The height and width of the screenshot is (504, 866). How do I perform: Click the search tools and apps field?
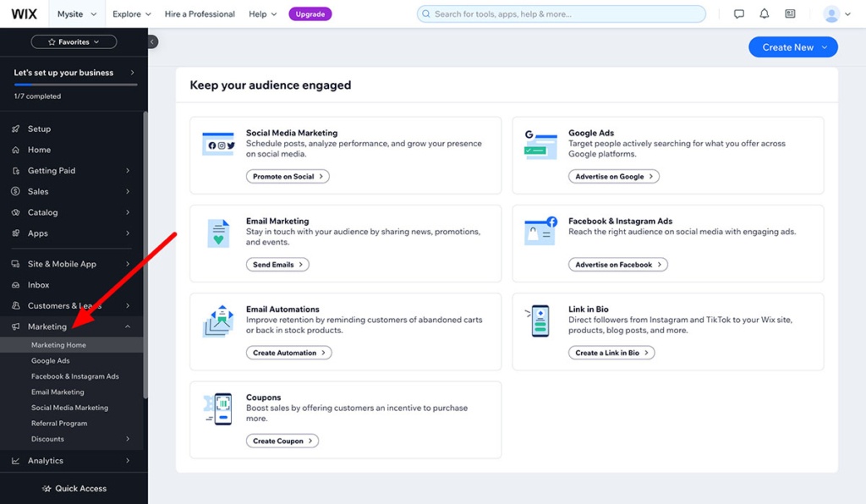[x=561, y=13]
